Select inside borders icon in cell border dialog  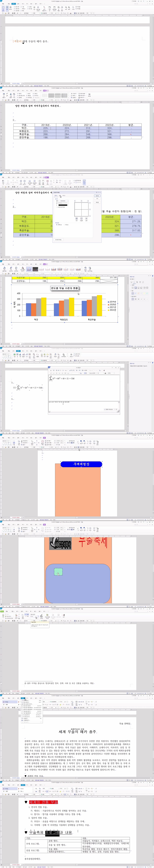(86, 218)
